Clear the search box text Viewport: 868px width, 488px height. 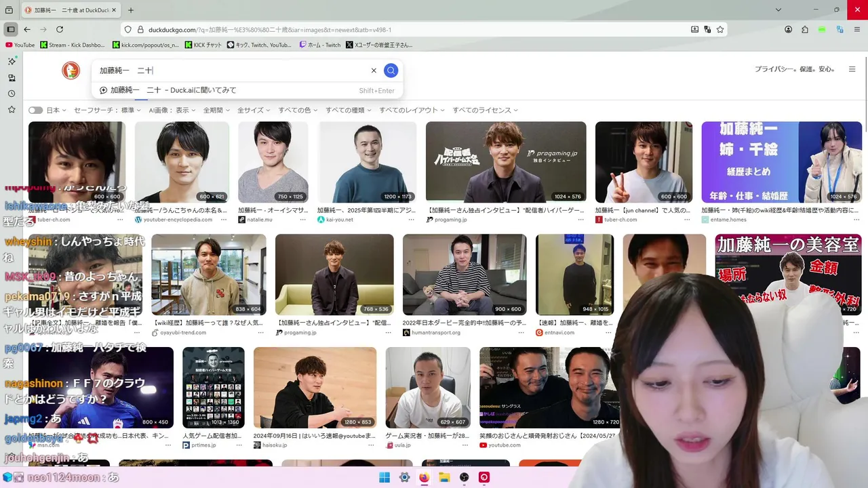[x=374, y=70]
